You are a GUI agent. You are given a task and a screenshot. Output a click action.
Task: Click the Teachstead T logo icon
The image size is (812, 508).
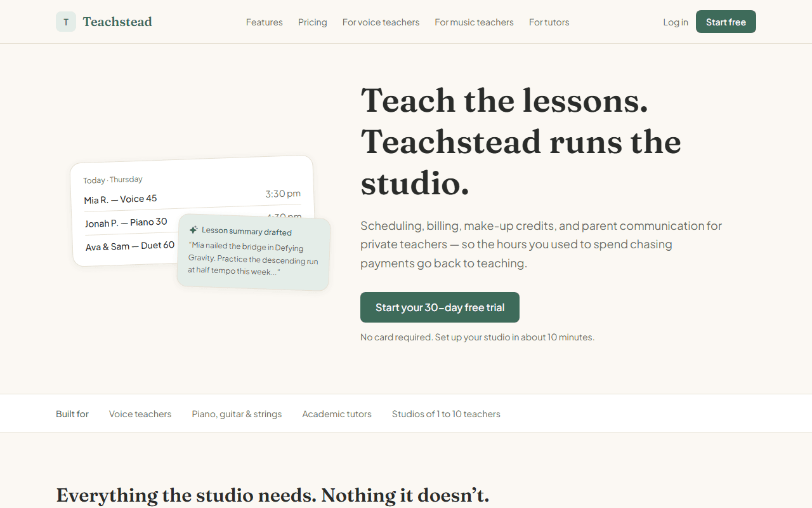pos(66,22)
